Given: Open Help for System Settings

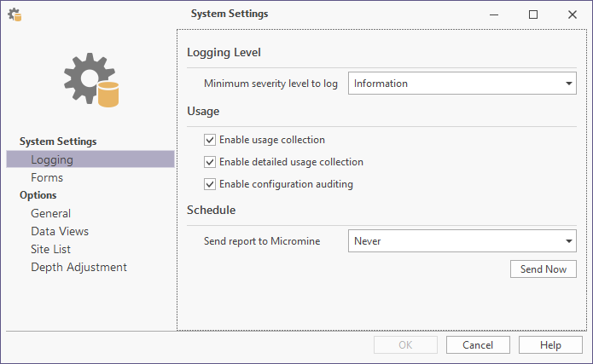Looking at the screenshot, I should pyautogui.click(x=550, y=345).
